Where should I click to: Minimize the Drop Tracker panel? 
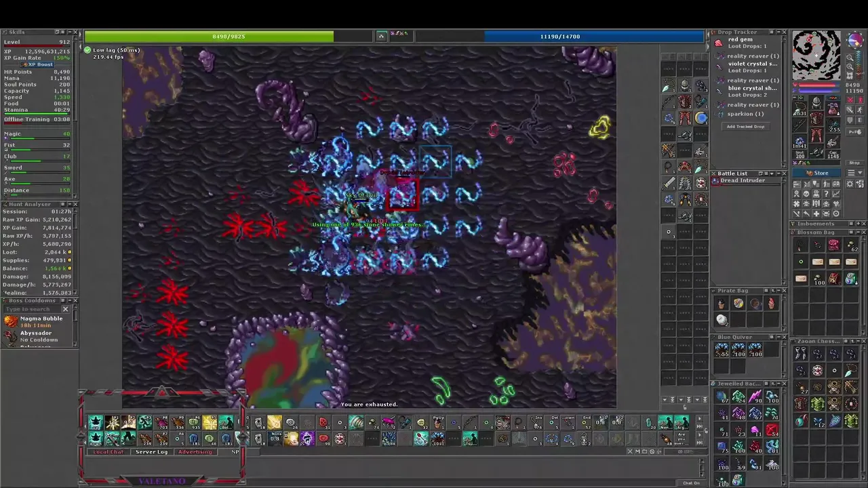[x=778, y=32]
